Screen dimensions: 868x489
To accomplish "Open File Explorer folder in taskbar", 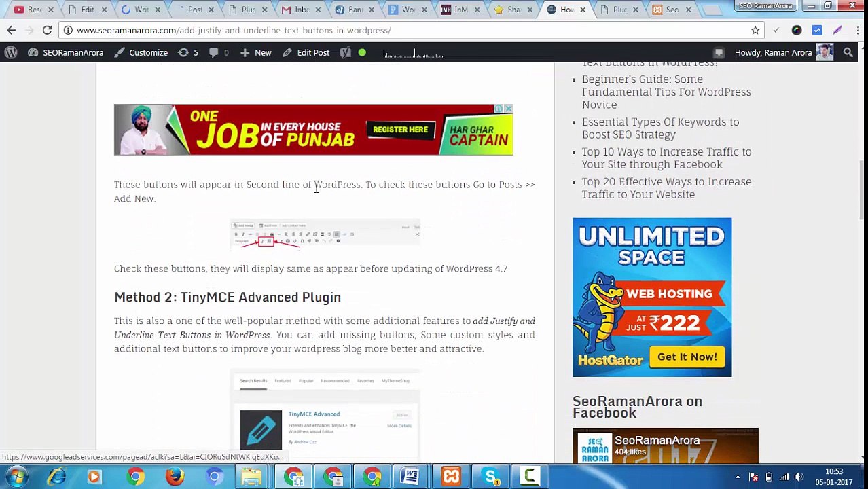I will click(x=251, y=477).
